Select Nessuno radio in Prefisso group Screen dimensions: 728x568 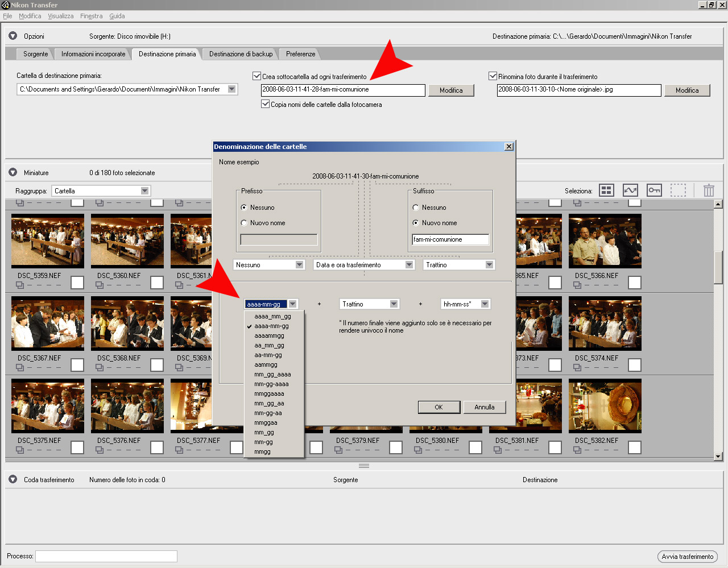[x=244, y=208]
